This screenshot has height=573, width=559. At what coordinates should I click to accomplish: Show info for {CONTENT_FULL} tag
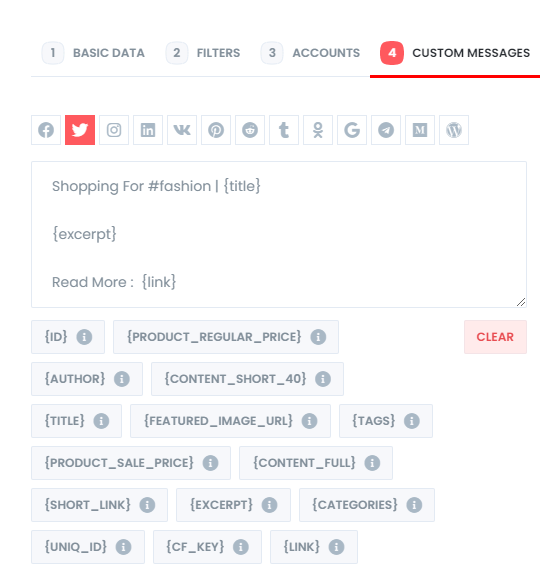(372, 463)
